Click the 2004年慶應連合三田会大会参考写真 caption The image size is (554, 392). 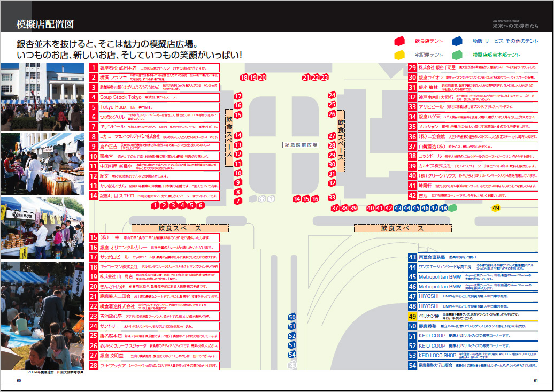click(x=56, y=372)
